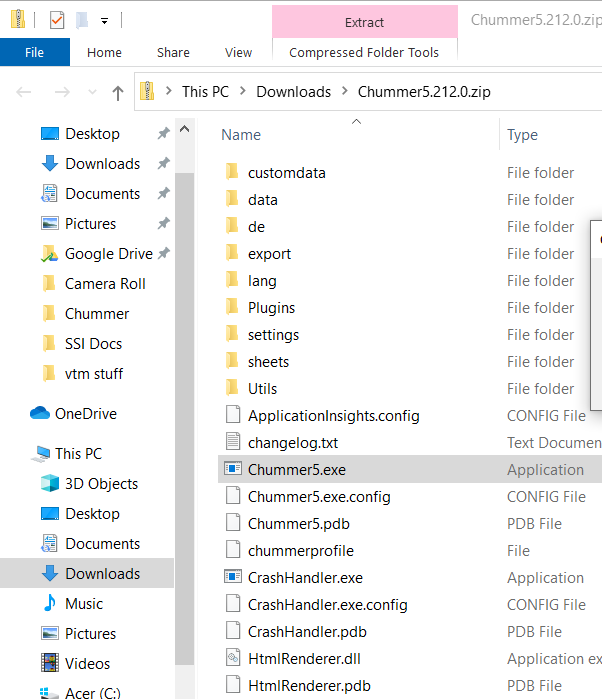
Task: Click the zip folder icon in title bar
Action: point(18,19)
